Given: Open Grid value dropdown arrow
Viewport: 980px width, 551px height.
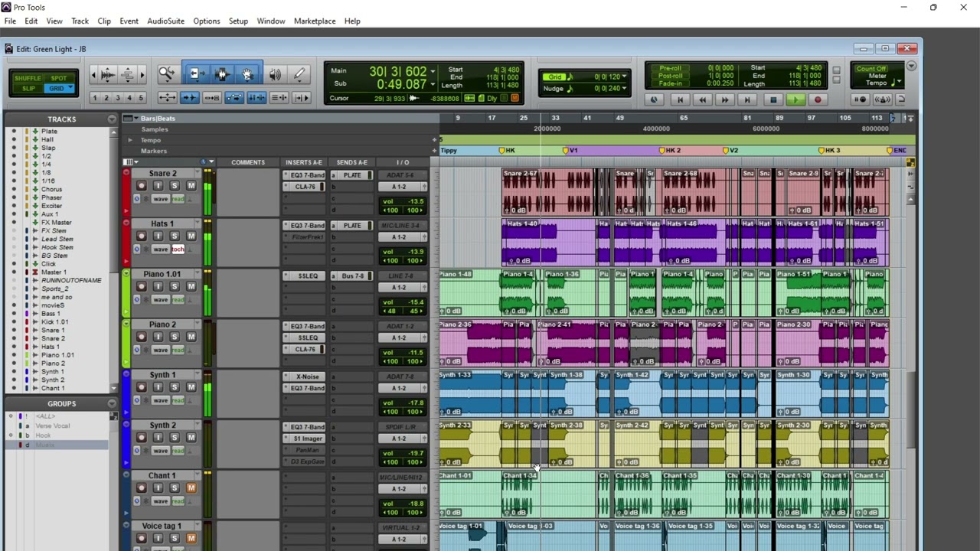Looking at the screenshot, I should pyautogui.click(x=624, y=77).
